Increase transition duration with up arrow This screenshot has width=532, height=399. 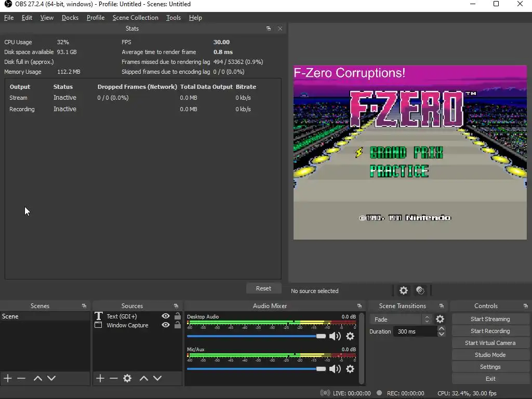tap(442, 329)
